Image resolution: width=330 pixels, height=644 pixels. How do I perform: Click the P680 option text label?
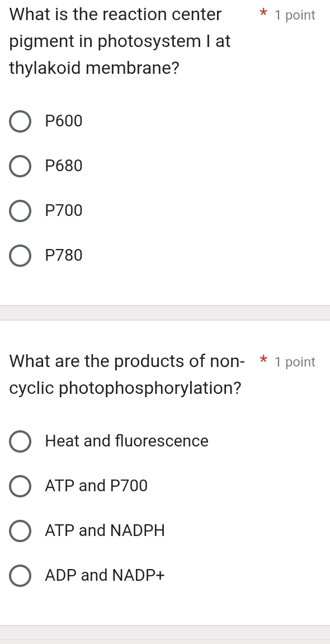coord(63,166)
